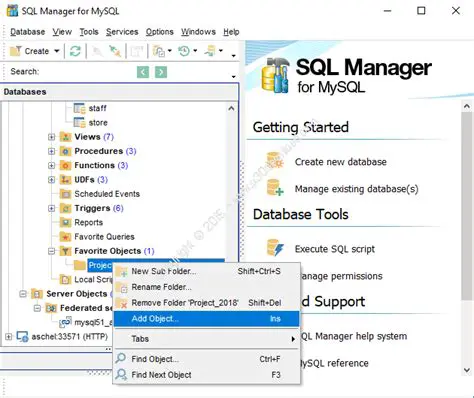Click the database tree scroll up arrow
The image size is (474, 398).
[231, 109]
